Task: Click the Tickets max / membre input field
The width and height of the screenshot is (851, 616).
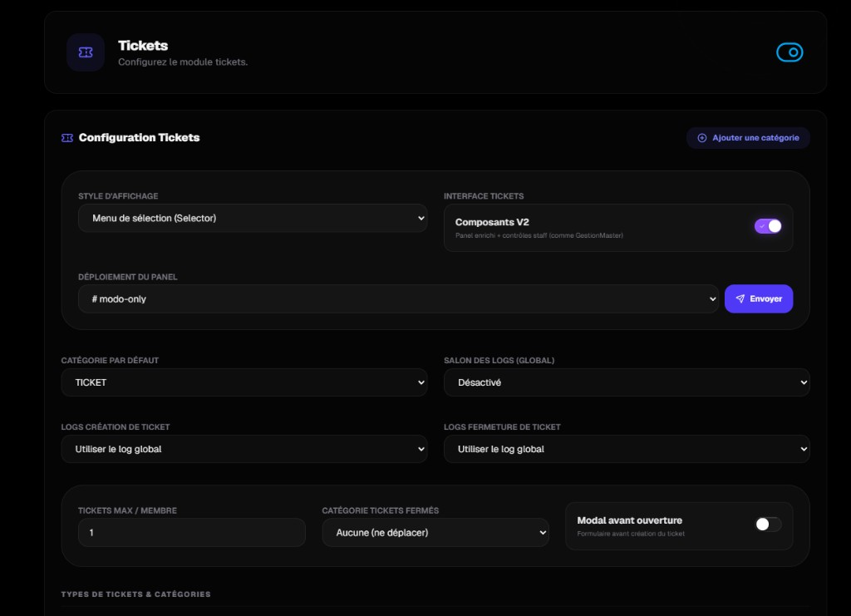Action: coord(192,532)
